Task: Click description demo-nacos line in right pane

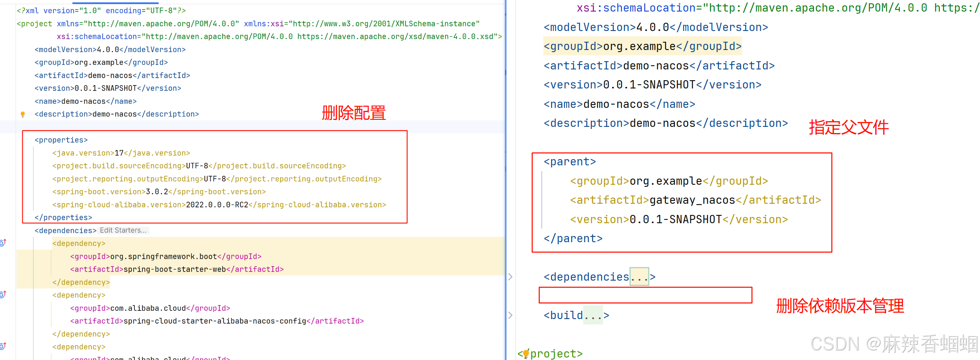Action: (x=666, y=123)
